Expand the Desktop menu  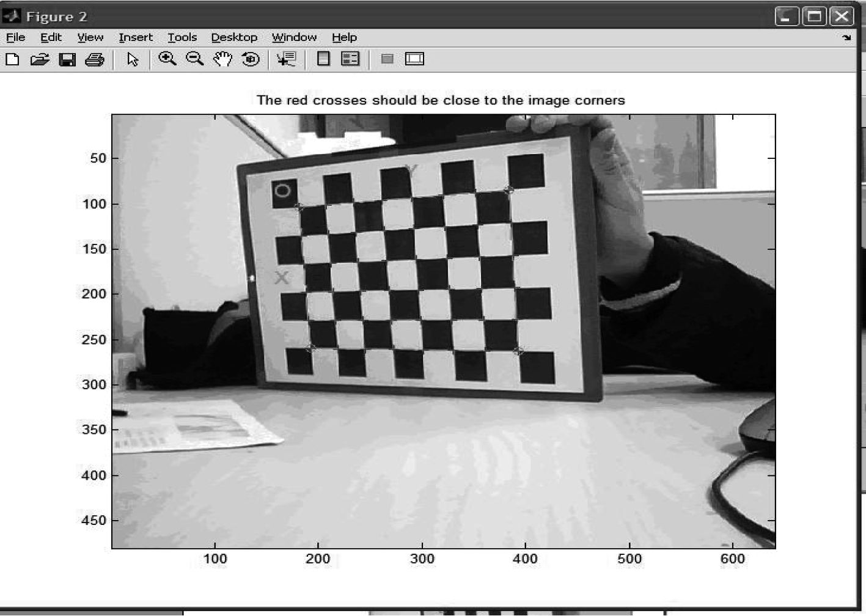234,37
